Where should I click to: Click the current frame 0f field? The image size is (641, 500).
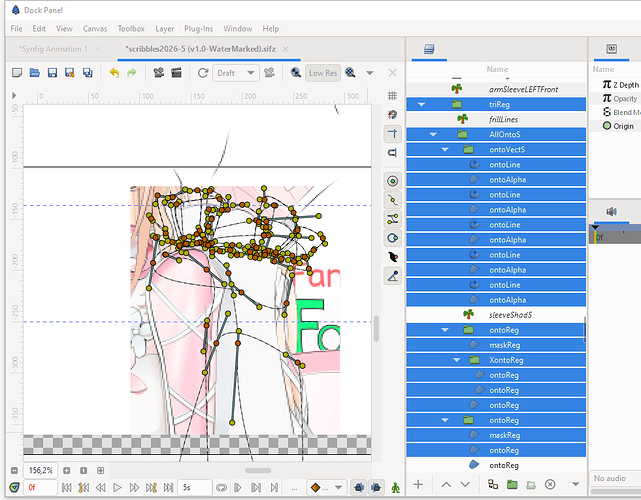coord(40,487)
